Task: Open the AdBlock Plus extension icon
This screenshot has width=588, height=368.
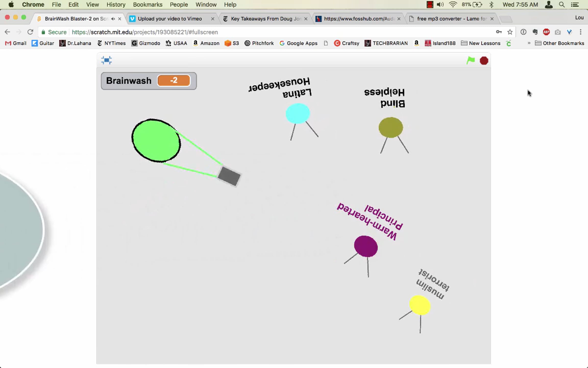Action: tap(546, 32)
